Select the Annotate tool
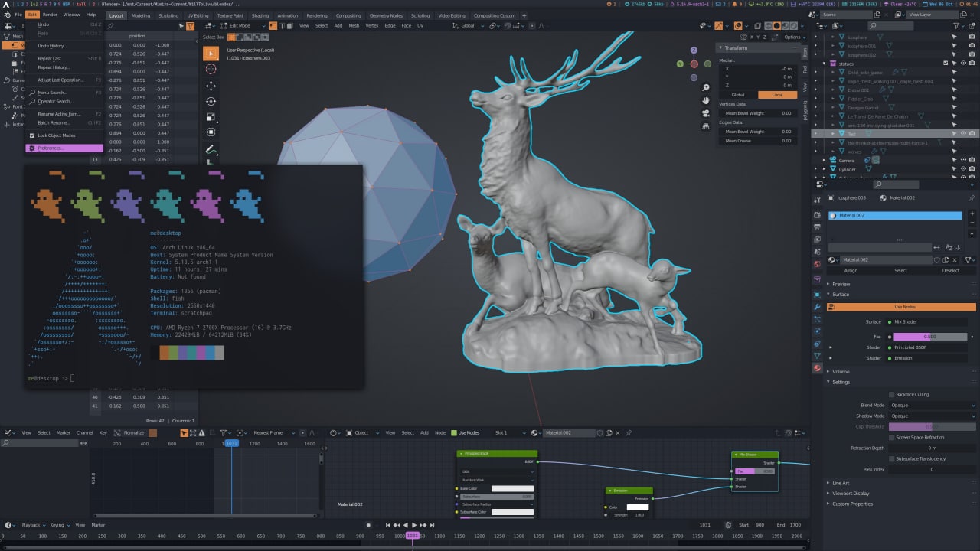Image resolution: width=980 pixels, height=551 pixels. [x=211, y=149]
